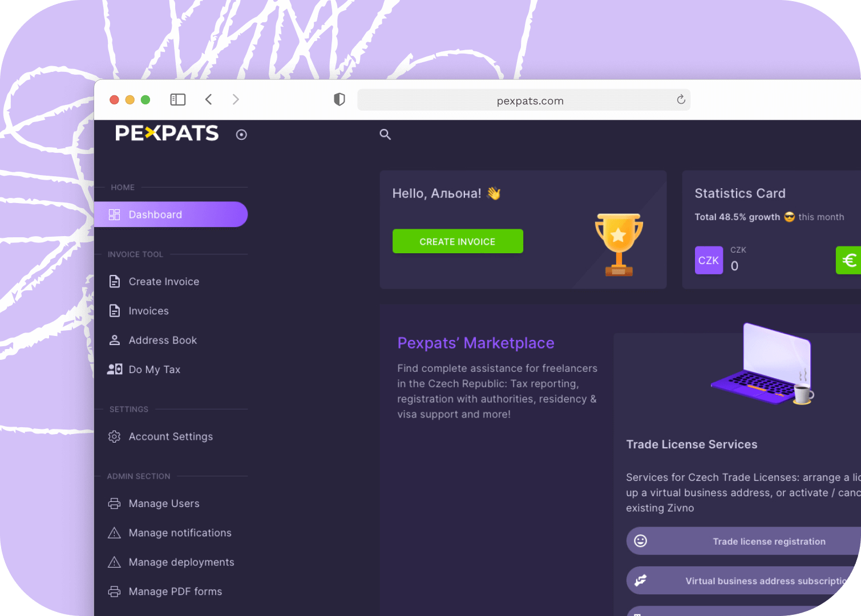Open Manage deployments in admin section

(171, 562)
